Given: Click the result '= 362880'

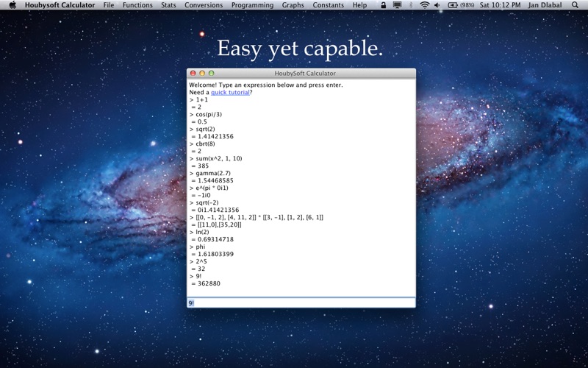Looking at the screenshot, I should click(206, 283).
